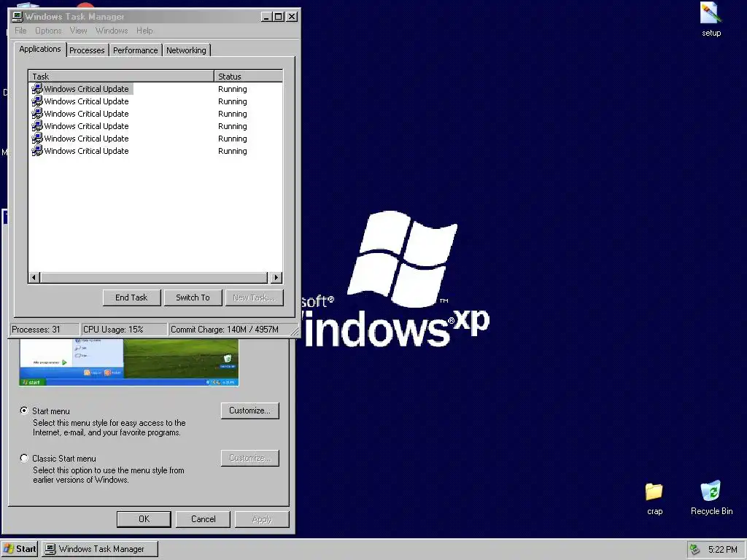This screenshot has height=560, width=747.
Task: Click Cancel in the properties dialog
Action: coord(203,519)
